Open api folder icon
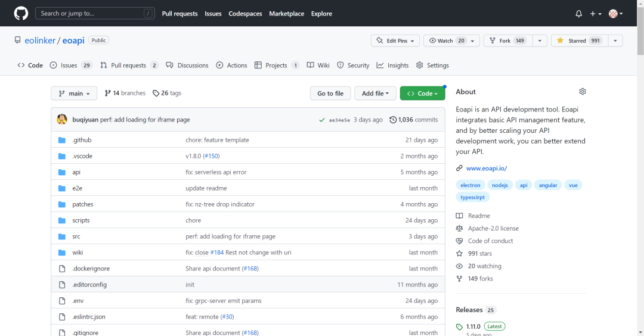 (x=62, y=172)
